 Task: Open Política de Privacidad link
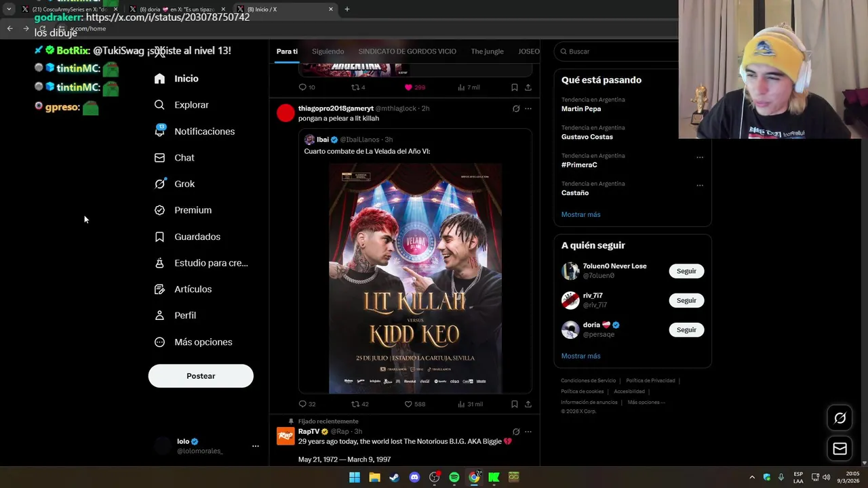pyautogui.click(x=650, y=381)
